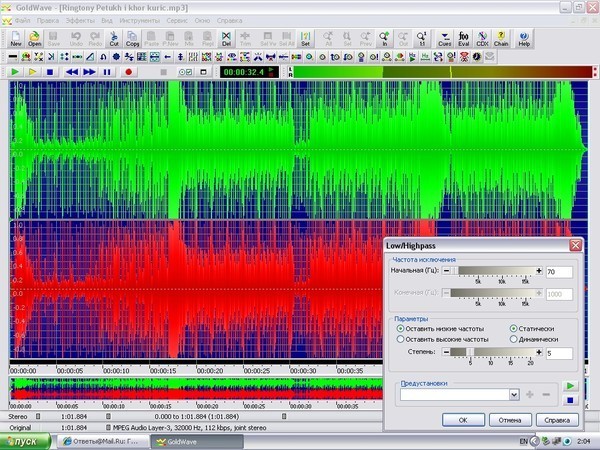The height and width of the screenshot is (450, 600).
Task: Click the red Record button
Action: click(x=129, y=72)
